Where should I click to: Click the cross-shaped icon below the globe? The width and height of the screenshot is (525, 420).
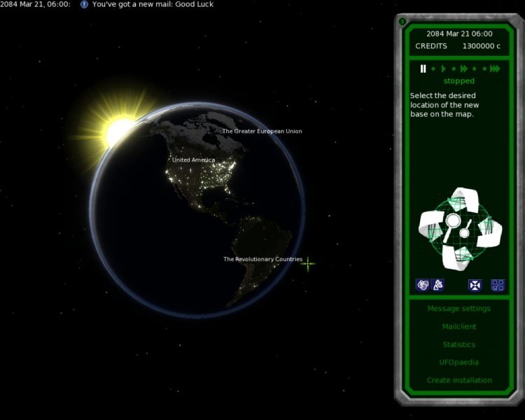[x=475, y=285]
